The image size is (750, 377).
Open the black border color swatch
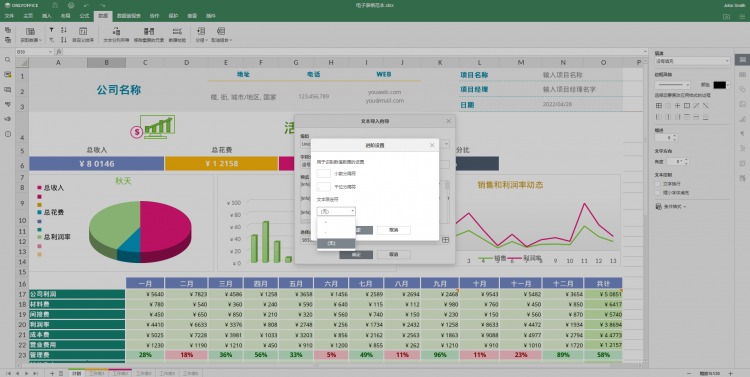pyautogui.click(x=721, y=85)
